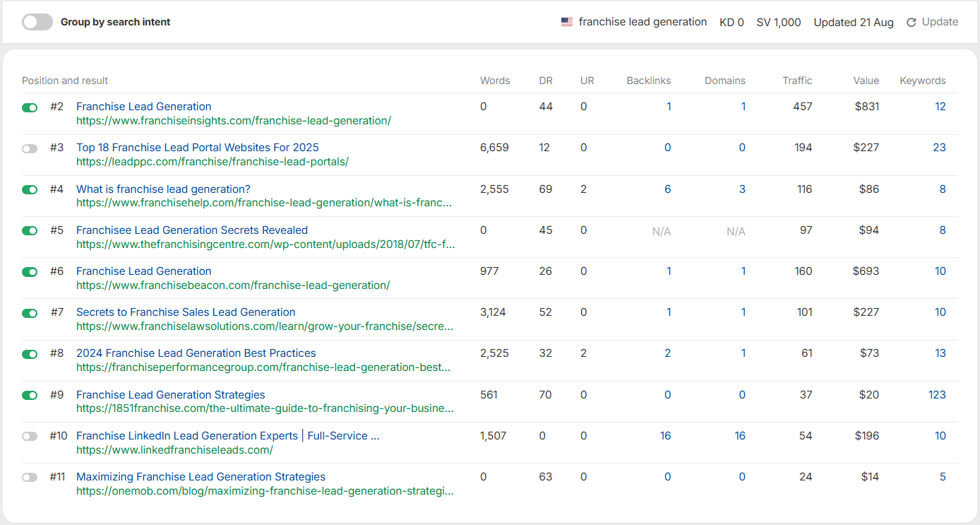Click the DR column header
The height and width of the screenshot is (525, 980).
(x=546, y=81)
